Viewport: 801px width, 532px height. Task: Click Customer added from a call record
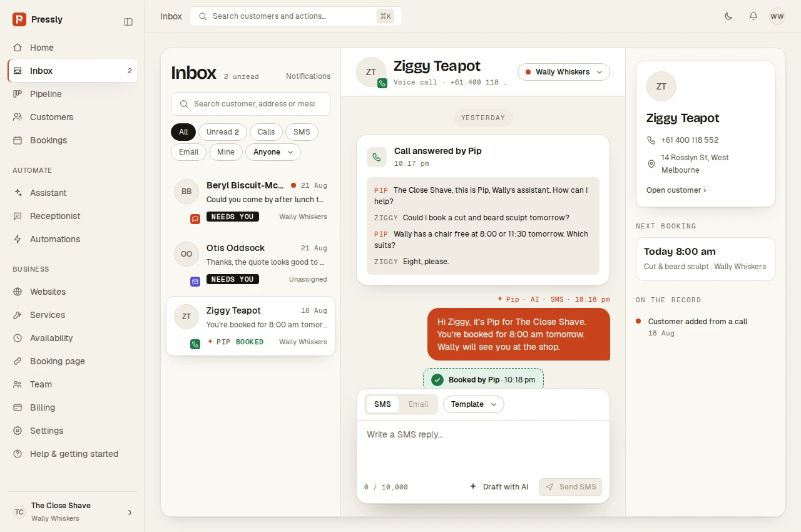pyautogui.click(x=698, y=322)
